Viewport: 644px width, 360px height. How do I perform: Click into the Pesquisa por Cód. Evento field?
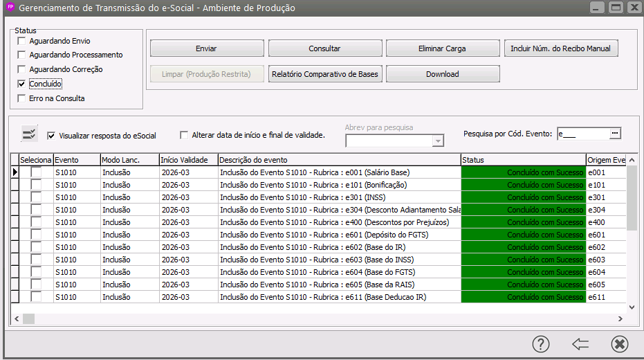(x=582, y=134)
